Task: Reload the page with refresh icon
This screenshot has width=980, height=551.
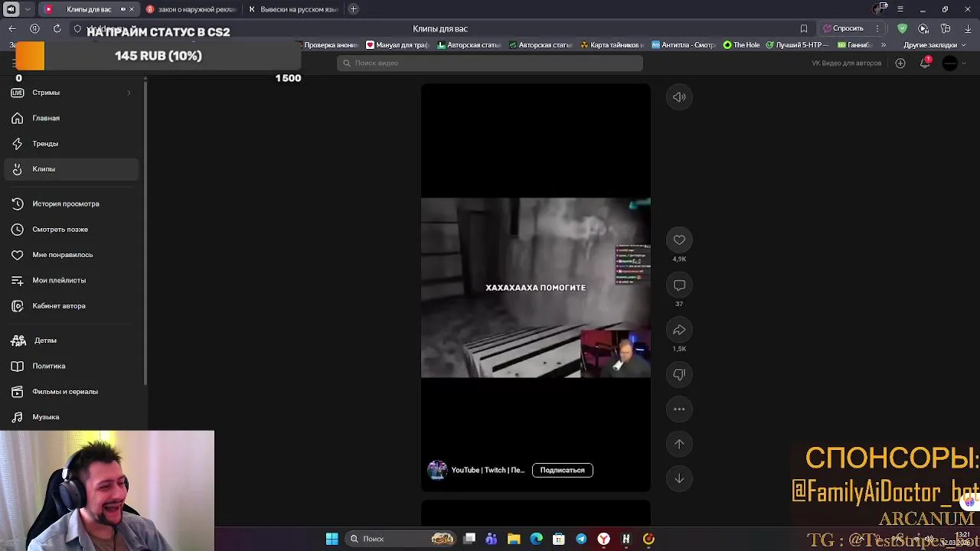Action: tap(57, 28)
